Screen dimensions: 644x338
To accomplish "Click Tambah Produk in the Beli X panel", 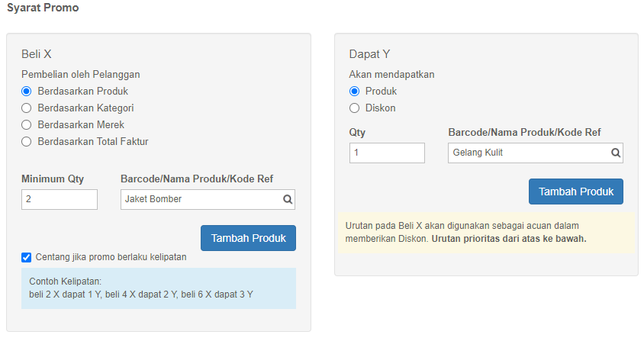I will 249,238.
